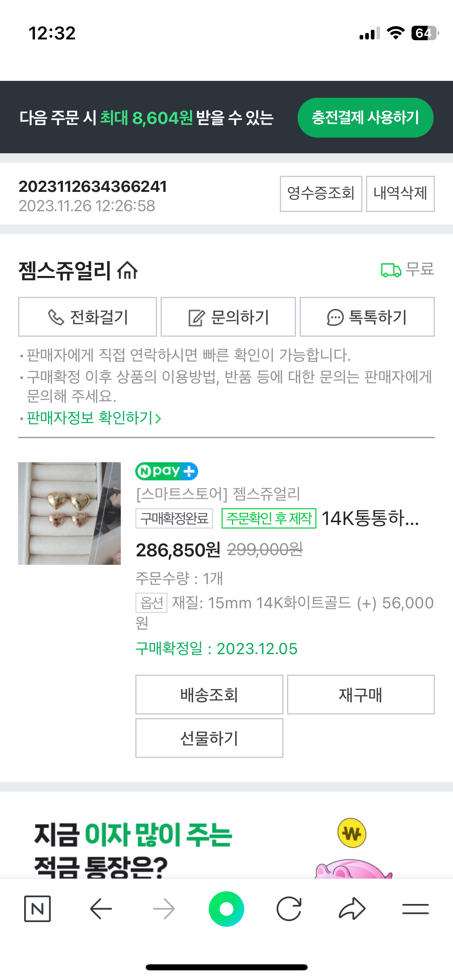The image size is (453, 980).
Task: Expand the 판매자정보 확인하기 link
Action: [94, 418]
